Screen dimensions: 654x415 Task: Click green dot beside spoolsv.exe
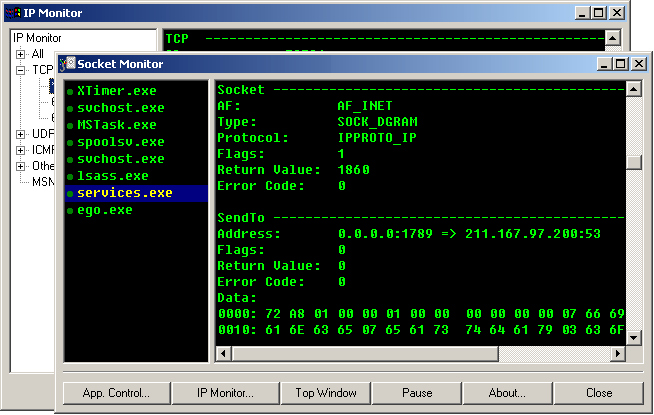pos(70,143)
